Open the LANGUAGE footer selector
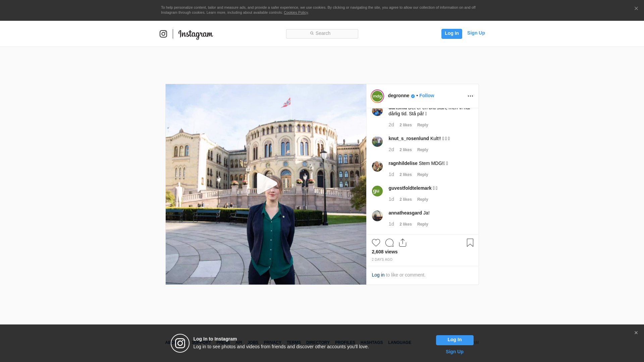The width and height of the screenshot is (644, 362). tap(400, 343)
